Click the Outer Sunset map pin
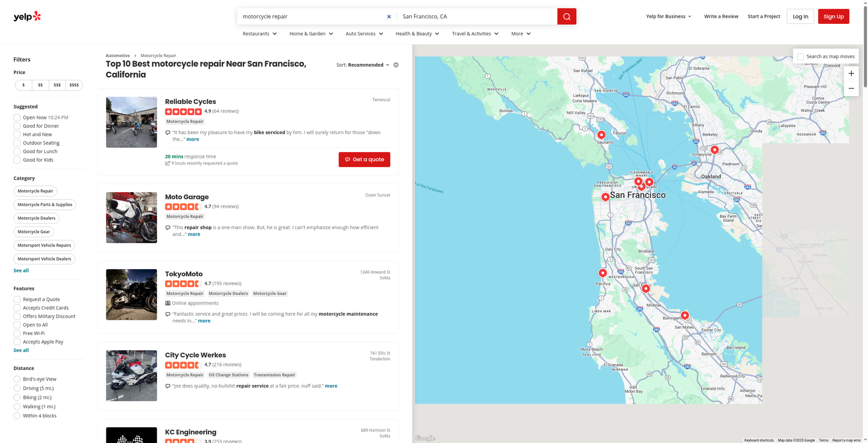868x443 pixels. click(x=605, y=197)
